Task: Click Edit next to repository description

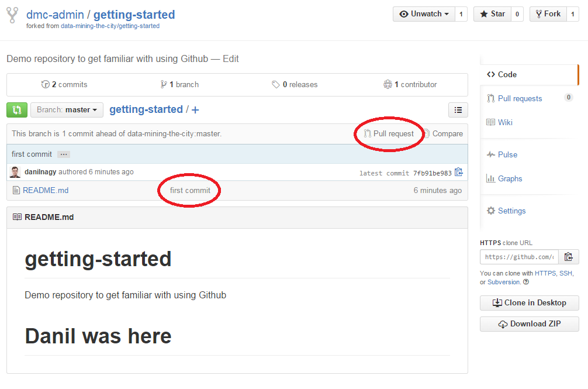Action: [x=231, y=59]
